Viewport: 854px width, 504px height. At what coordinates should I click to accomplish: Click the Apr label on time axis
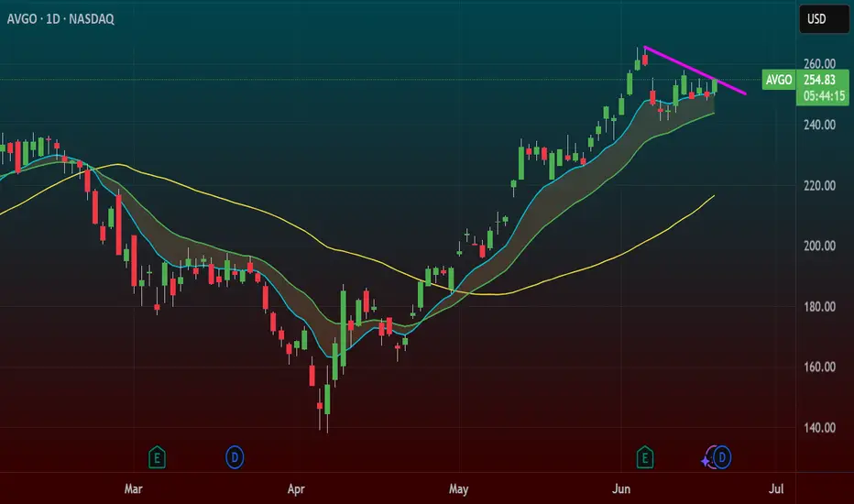pyautogui.click(x=296, y=488)
